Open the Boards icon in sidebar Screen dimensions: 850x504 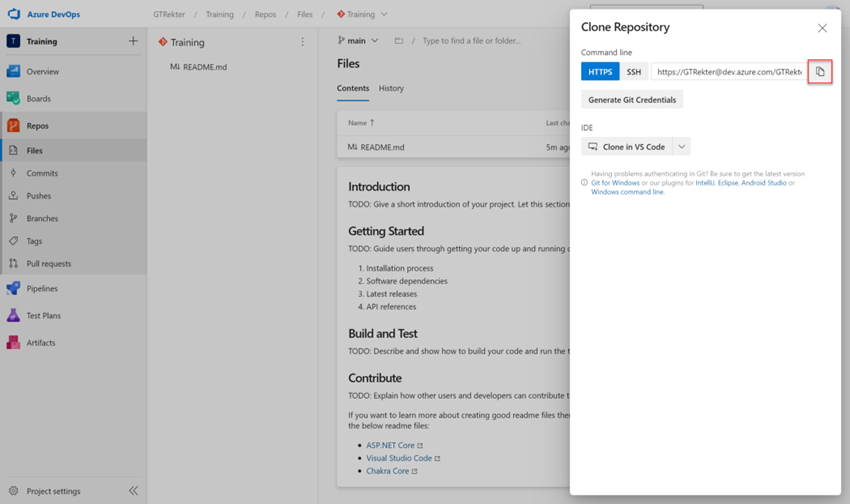pyautogui.click(x=14, y=98)
